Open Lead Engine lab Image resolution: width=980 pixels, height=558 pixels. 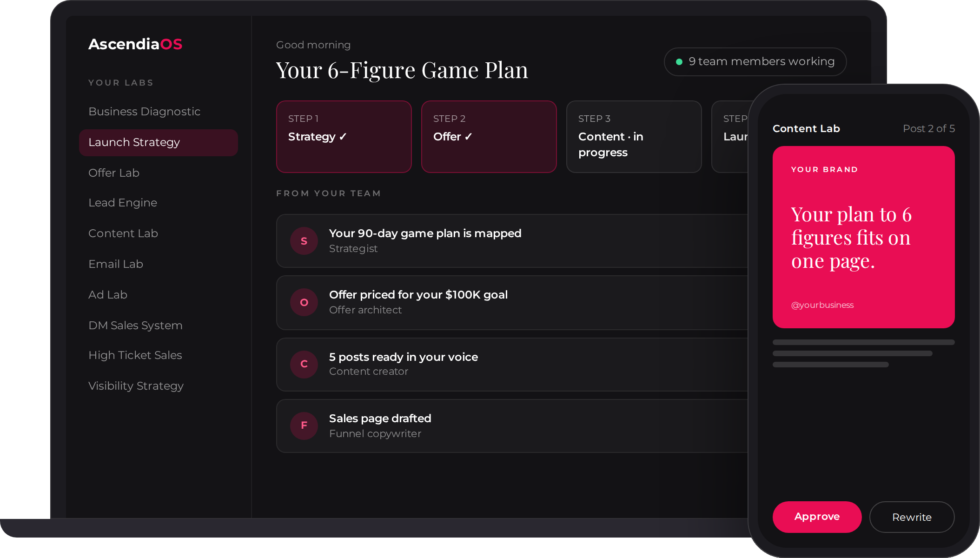coord(123,203)
